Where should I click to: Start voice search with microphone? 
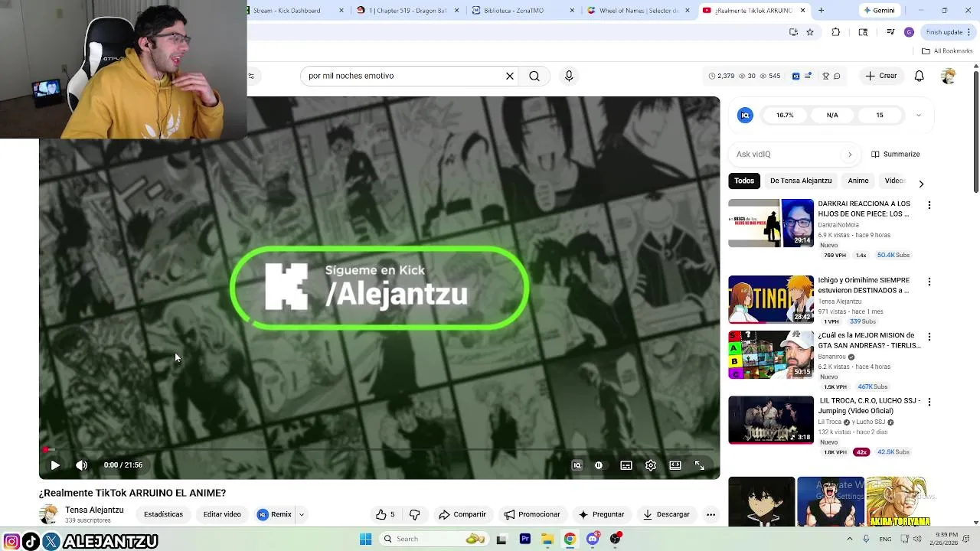[x=569, y=76]
